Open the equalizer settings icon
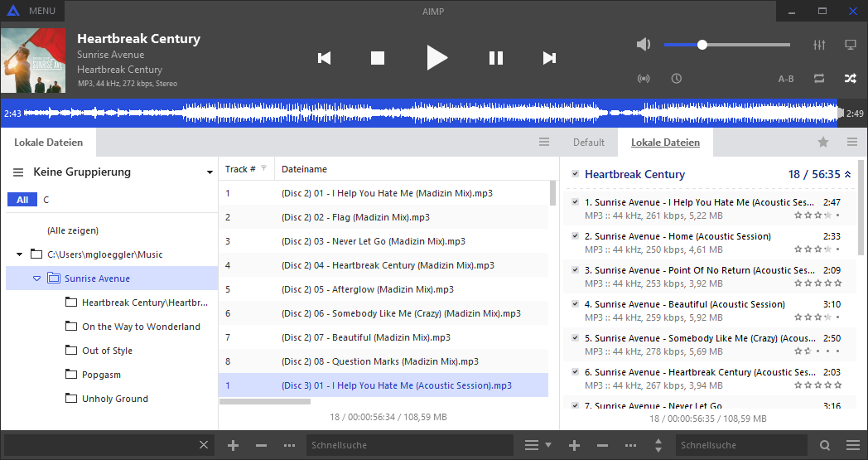868x460 pixels. pos(820,45)
